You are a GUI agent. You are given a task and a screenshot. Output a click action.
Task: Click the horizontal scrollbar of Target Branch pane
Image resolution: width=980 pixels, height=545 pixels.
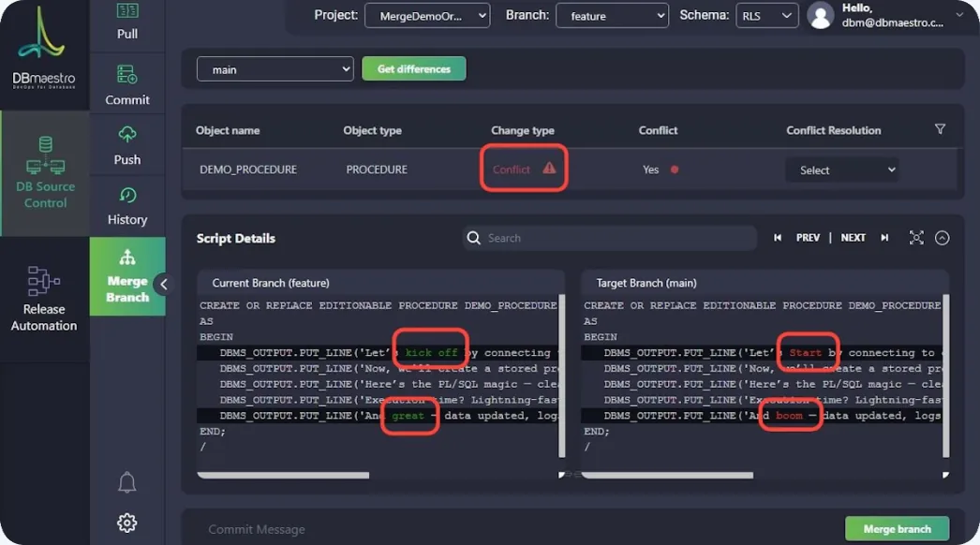pyautogui.click(x=667, y=475)
